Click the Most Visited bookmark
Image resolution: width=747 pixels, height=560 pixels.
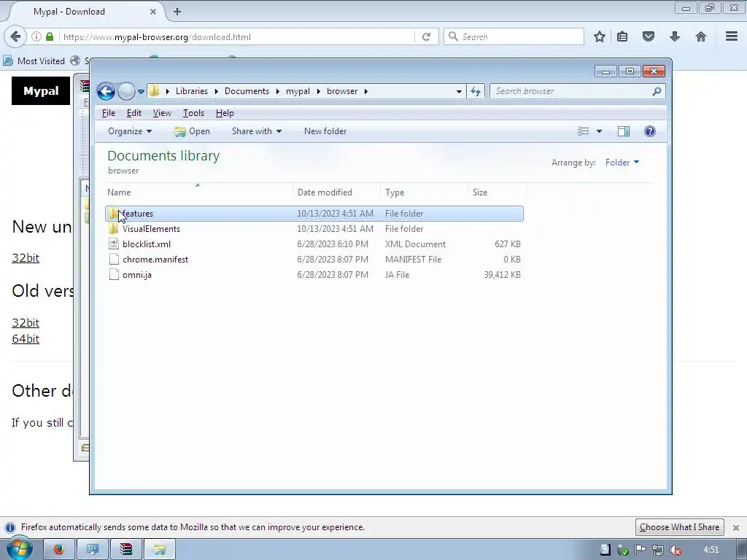pyautogui.click(x=34, y=61)
